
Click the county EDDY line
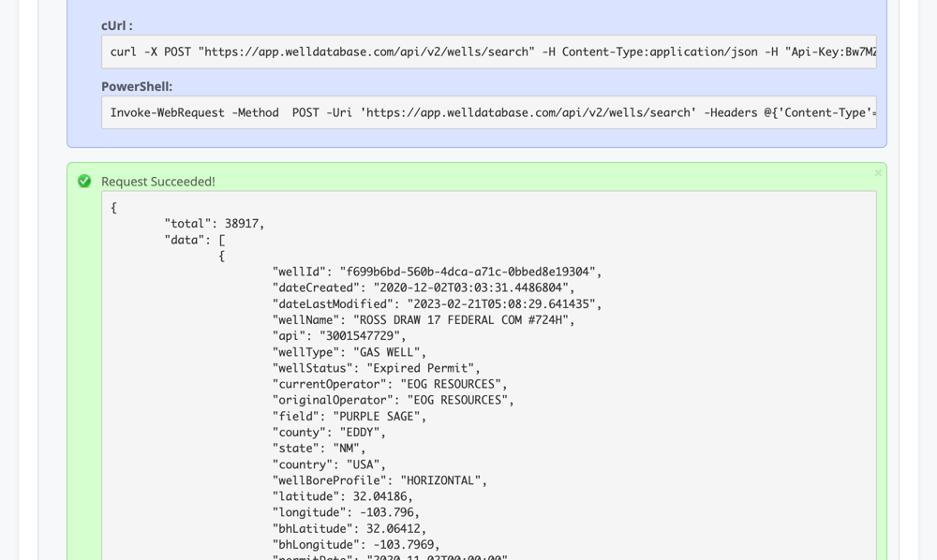329,433
